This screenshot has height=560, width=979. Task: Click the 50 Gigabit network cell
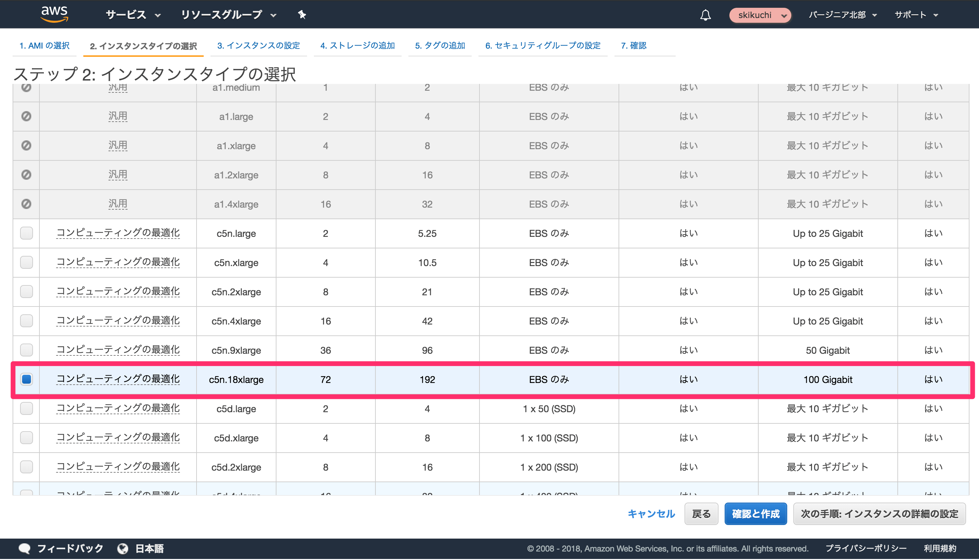(x=828, y=350)
